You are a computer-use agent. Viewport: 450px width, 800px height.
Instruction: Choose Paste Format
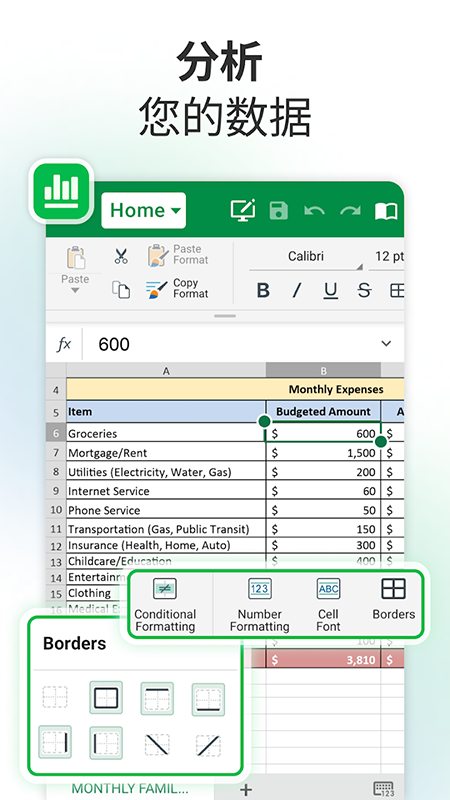178,255
